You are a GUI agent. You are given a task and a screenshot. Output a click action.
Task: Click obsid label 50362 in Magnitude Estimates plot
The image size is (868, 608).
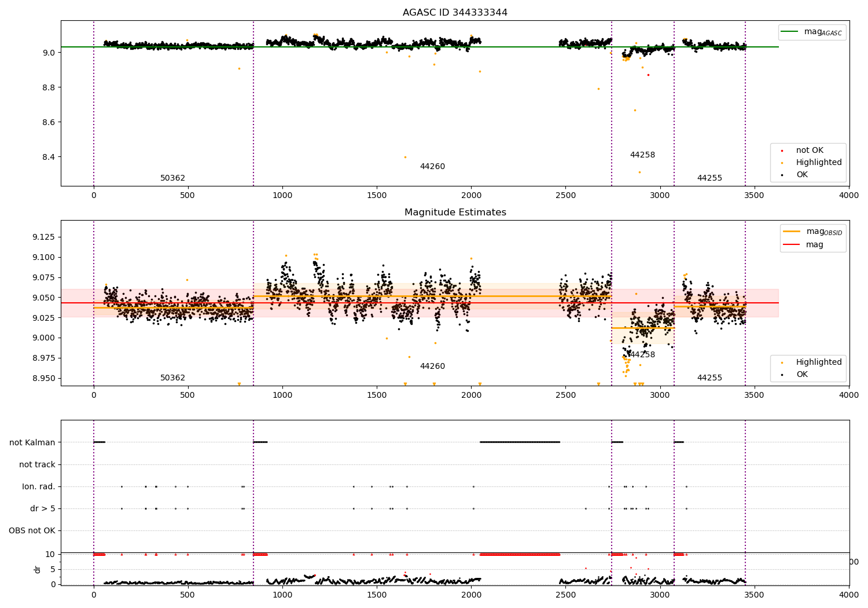click(172, 378)
